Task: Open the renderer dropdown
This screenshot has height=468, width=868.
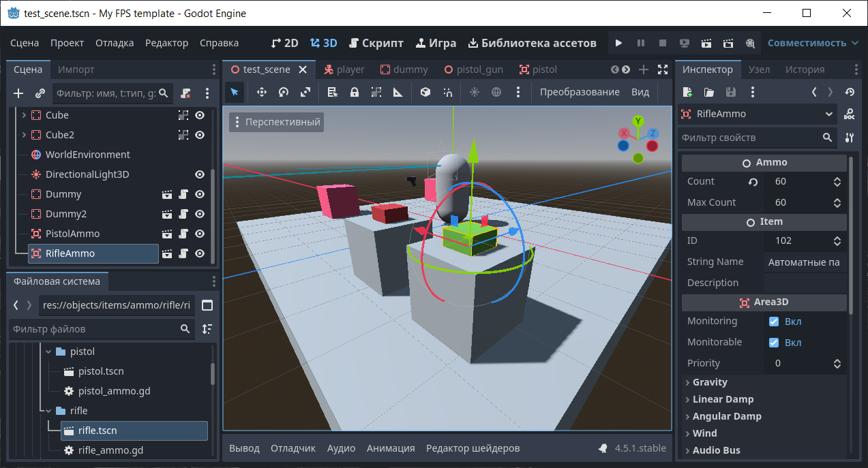Action: (813, 43)
